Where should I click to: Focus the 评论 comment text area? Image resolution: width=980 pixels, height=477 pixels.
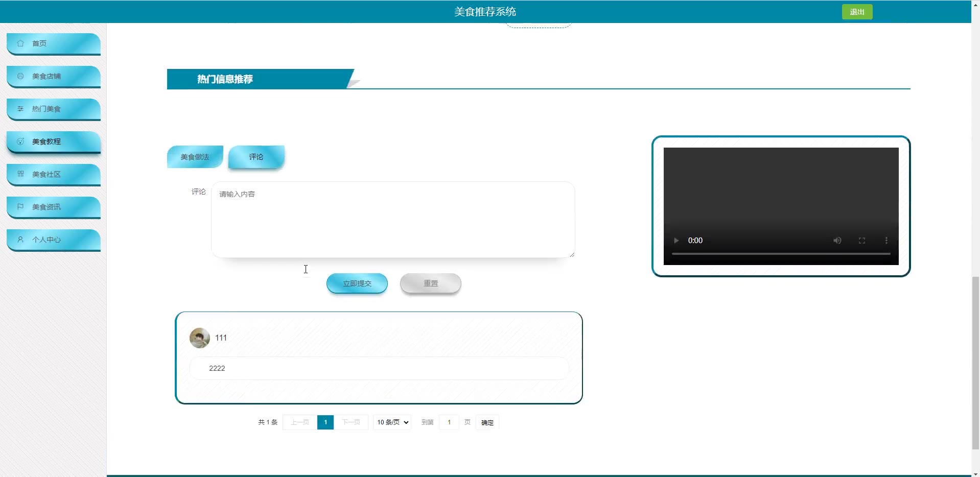[393, 220]
